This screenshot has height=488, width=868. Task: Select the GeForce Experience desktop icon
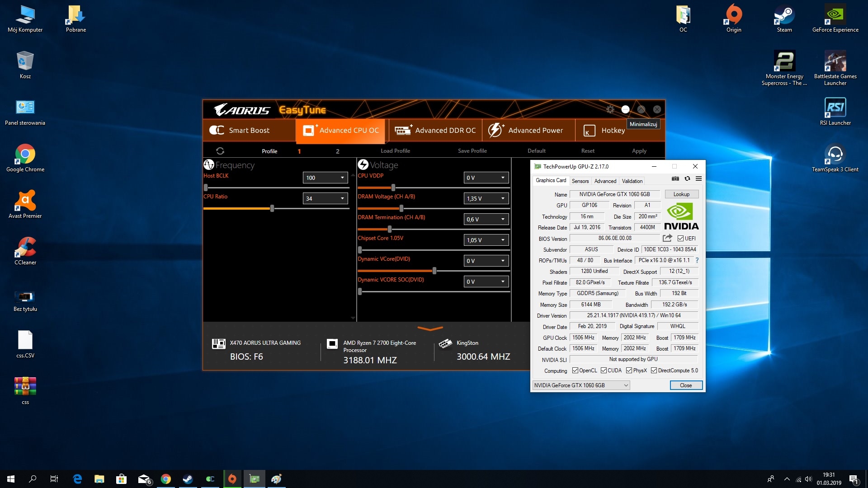(x=835, y=19)
